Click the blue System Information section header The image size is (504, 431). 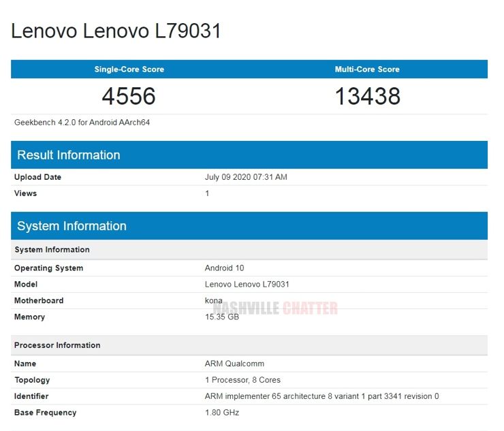72,226
